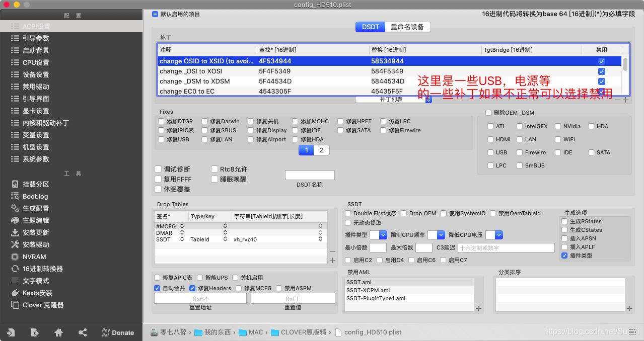644x341 pixels.
Task: Open the MAC folder in path bar
Action: click(251, 332)
